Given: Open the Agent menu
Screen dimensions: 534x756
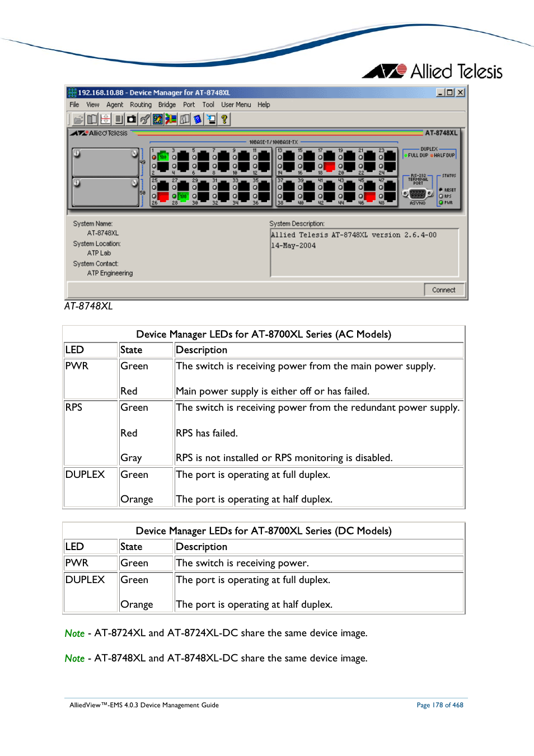Looking at the screenshot, I should [x=115, y=105].
